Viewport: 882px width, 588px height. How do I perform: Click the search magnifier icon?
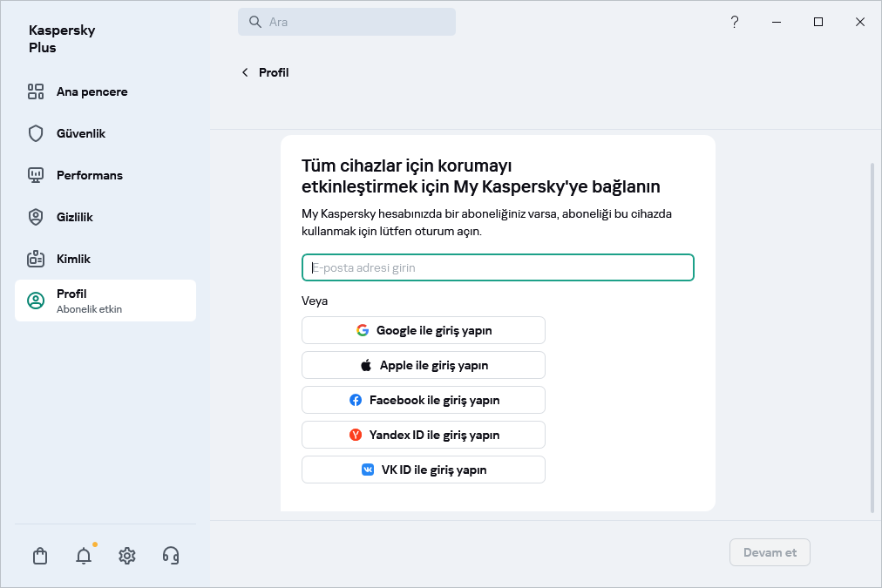(254, 21)
